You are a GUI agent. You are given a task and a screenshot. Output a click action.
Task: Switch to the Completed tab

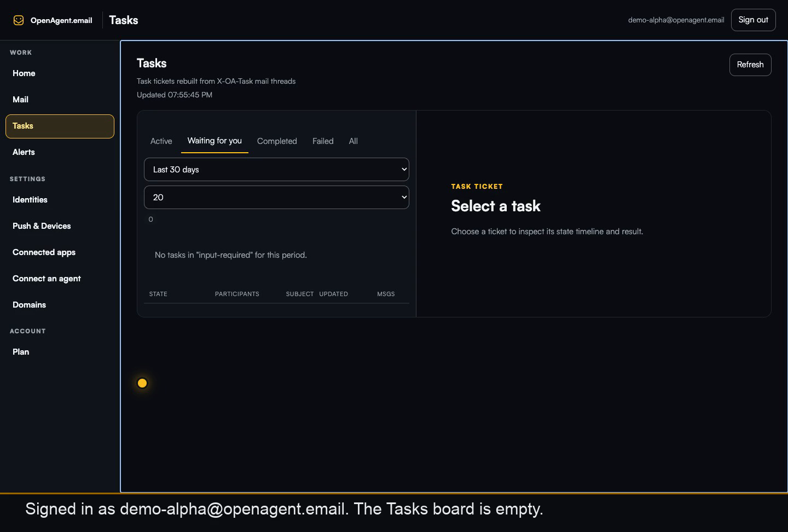[x=277, y=141]
